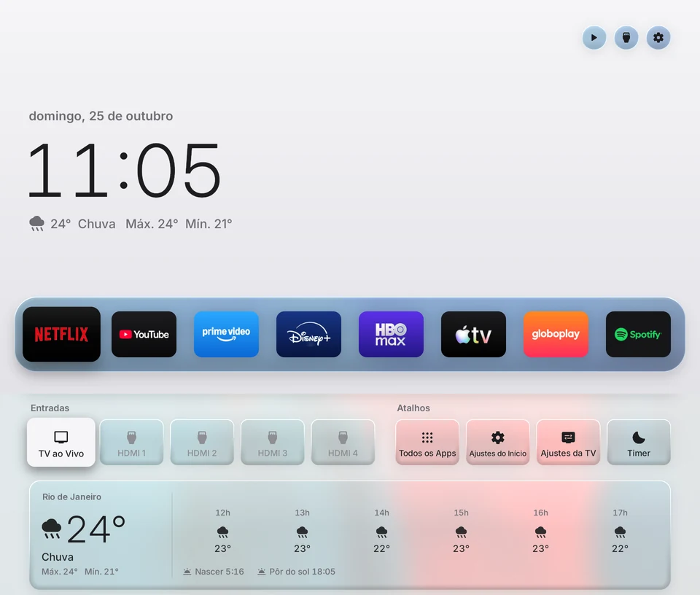Open Prime Video app
The image size is (700, 595).
(226, 335)
